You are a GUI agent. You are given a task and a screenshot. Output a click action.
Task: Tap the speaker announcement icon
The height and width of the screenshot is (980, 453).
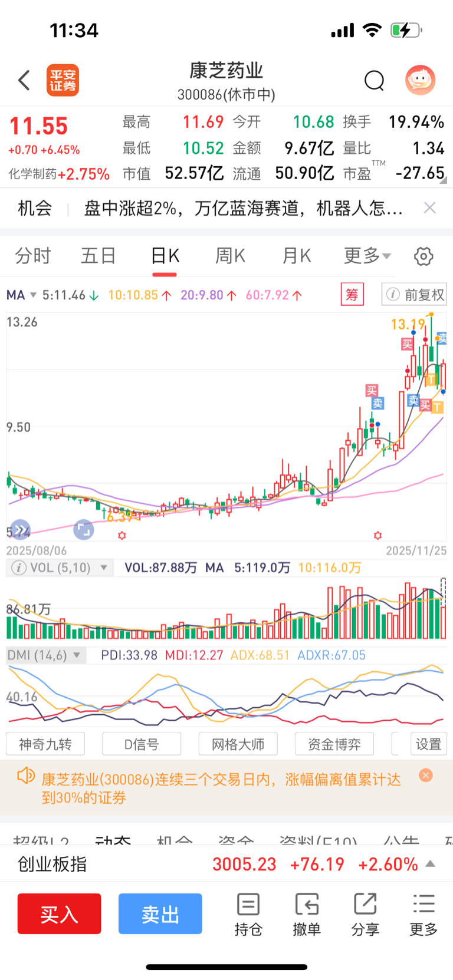[x=26, y=776]
